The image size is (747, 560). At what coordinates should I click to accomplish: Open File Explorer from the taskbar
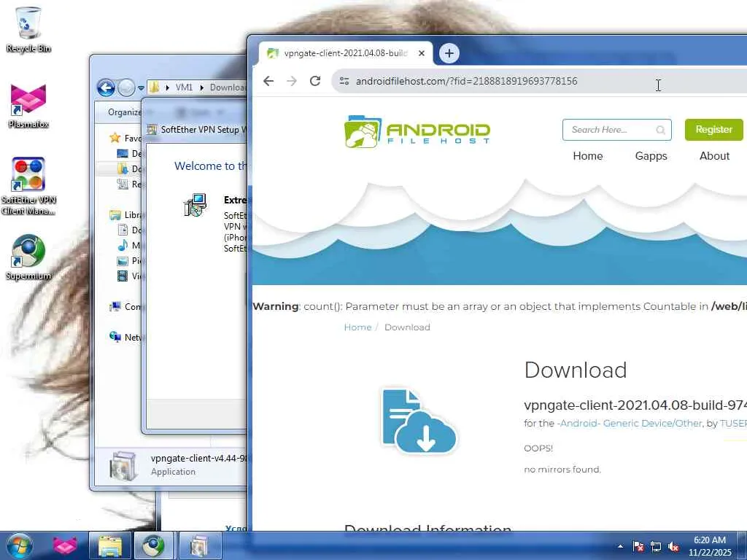click(x=110, y=545)
